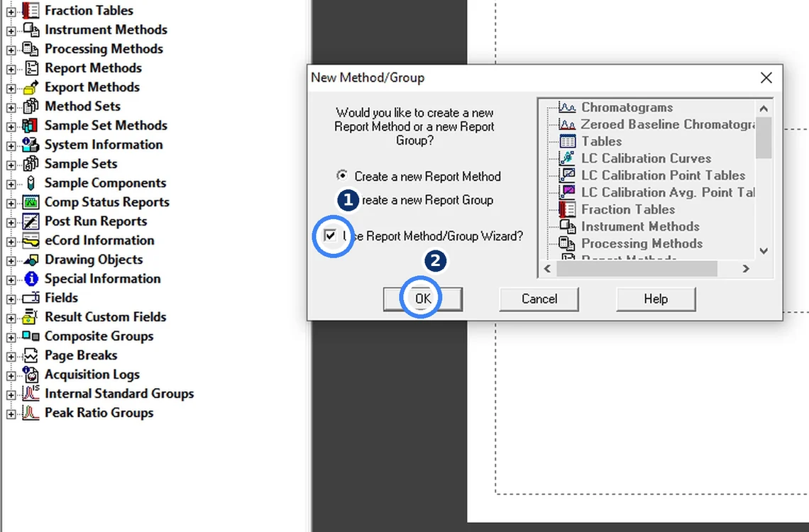
Task: Expand the Post Run Reports node
Action: [11, 223]
